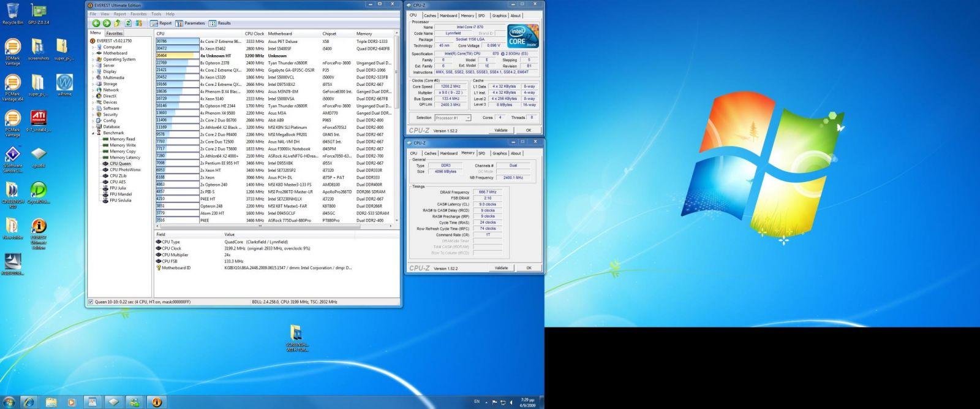
Task: Launch CINEBENCH R10 desktop shortcut
Action: pyautogui.click(x=12, y=195)
